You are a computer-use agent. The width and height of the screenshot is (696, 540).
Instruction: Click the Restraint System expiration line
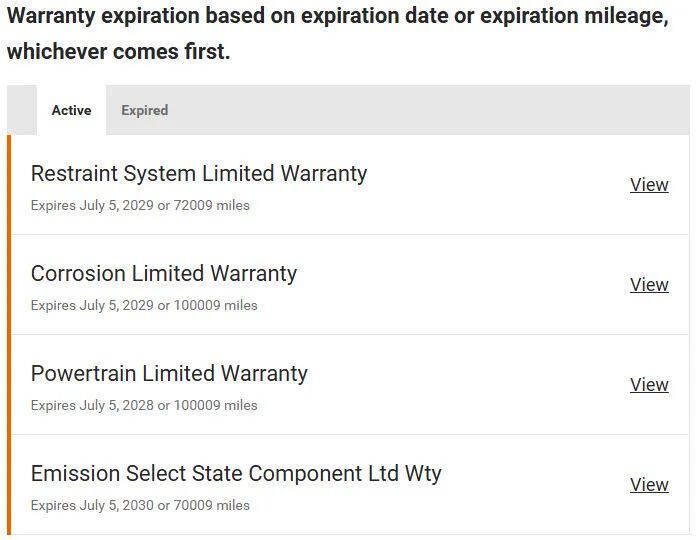coord(140,205)
